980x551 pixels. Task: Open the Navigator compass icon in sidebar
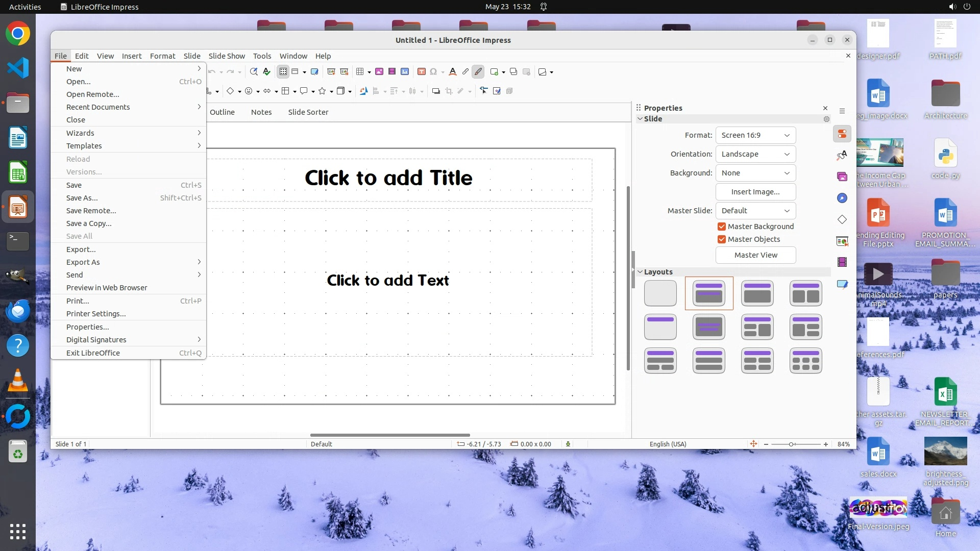(x=842, y=198)
